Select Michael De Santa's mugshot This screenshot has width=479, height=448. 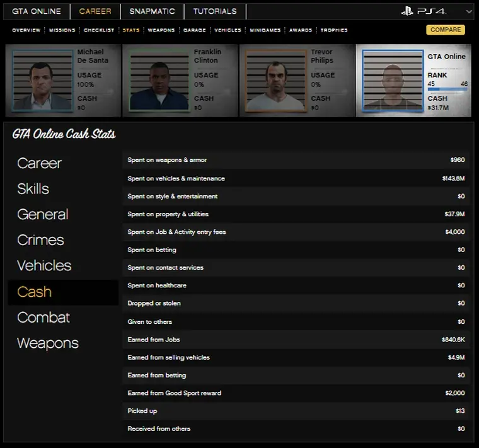click(x=40, y=81)
